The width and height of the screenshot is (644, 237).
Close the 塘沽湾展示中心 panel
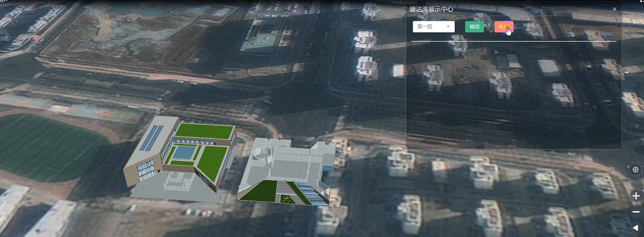pos(615,9)
